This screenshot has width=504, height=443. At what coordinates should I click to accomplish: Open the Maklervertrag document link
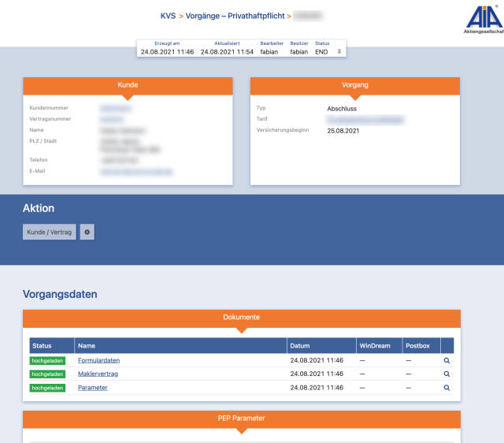pos(98,374)
